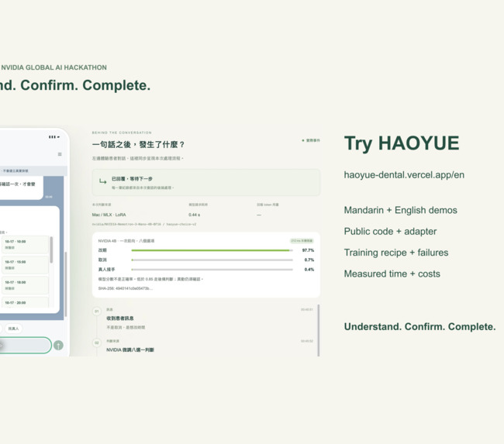Click the "0.44 s" latency value
The width and height of the screenshot is (504, 444).
[x=194, y=215]
